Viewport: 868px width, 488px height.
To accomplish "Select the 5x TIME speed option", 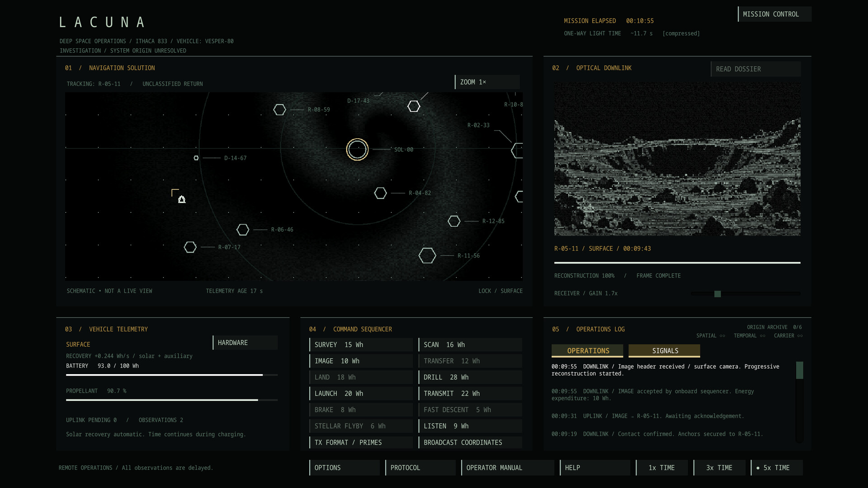I will (777, 468).
